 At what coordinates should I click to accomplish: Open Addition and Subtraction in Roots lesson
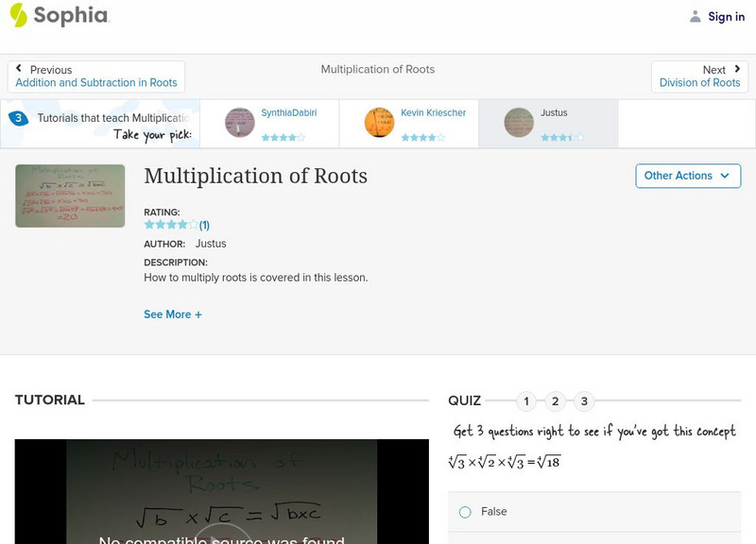[x=94, y=82]
